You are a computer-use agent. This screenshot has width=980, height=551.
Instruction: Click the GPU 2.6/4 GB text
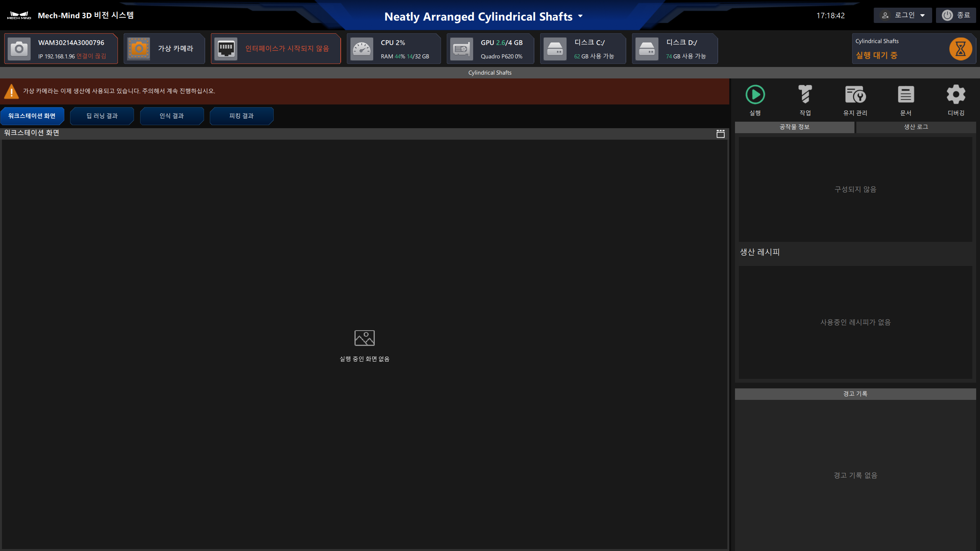click(501, 43)
